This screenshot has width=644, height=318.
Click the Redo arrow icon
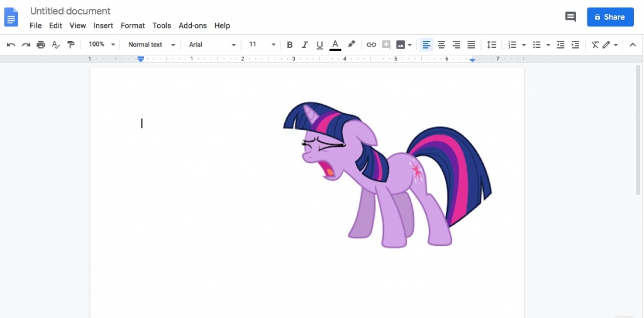[26, 45]
